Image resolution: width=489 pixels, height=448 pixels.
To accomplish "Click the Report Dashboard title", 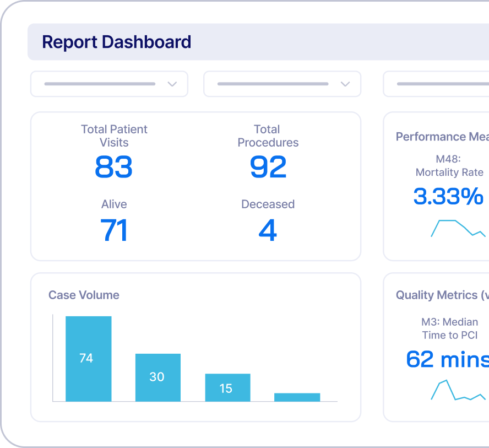I will tap(117, 42).
